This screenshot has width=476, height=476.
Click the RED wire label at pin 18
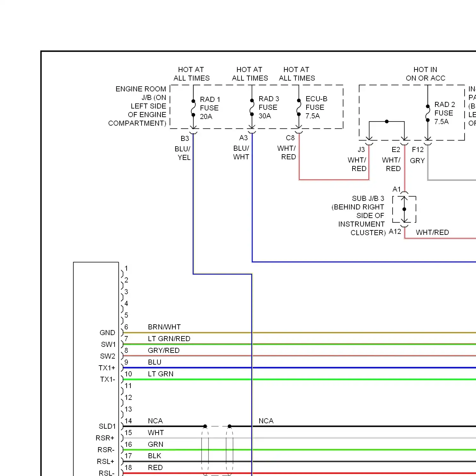click(155, 467)
